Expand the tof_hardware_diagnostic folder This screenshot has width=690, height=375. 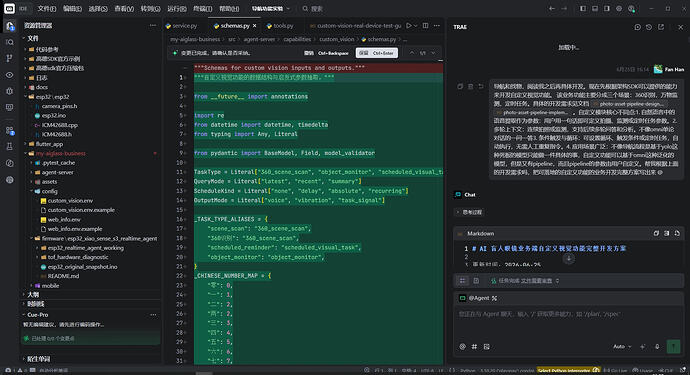(x=77, y=257)
